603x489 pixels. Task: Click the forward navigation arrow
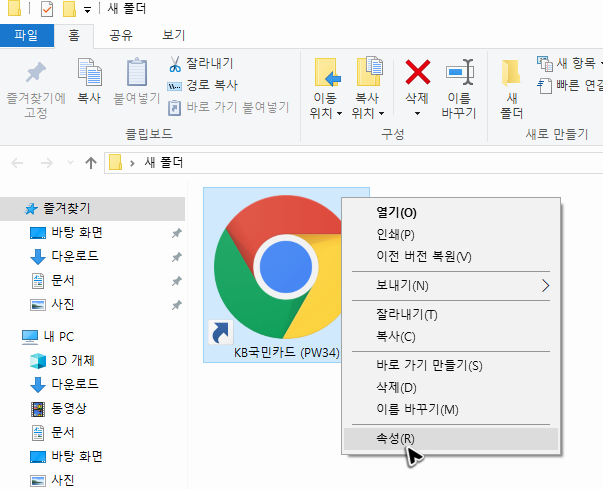(x=47, y=163)
